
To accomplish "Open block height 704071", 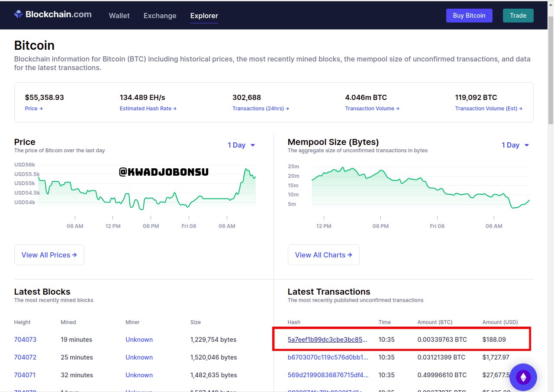I will tap(25, 375).
